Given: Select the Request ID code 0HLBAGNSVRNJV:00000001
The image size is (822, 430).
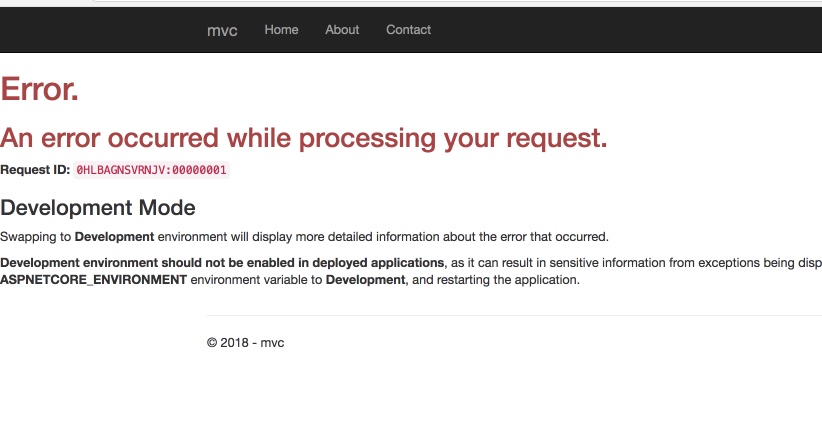Looking at the screenshot, I should point(152,170).
